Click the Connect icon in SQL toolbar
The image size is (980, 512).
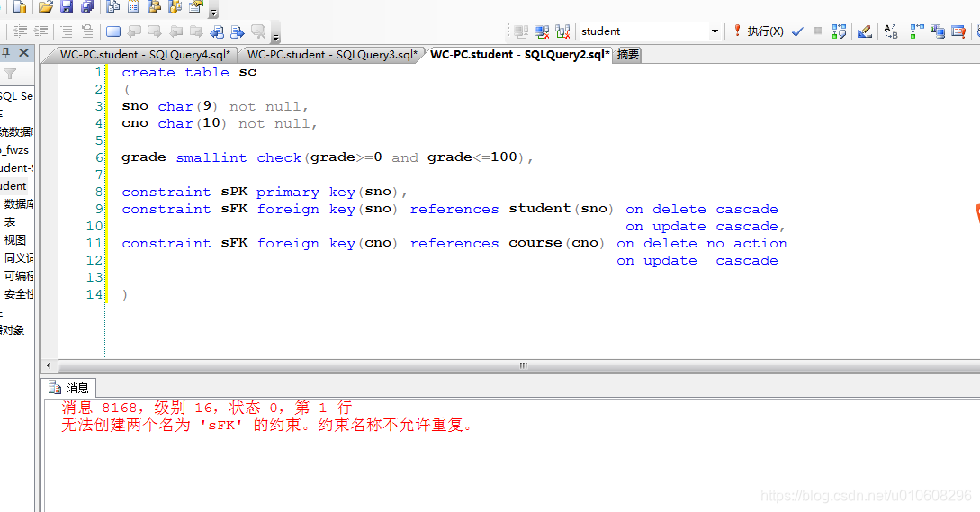[521, 31]
